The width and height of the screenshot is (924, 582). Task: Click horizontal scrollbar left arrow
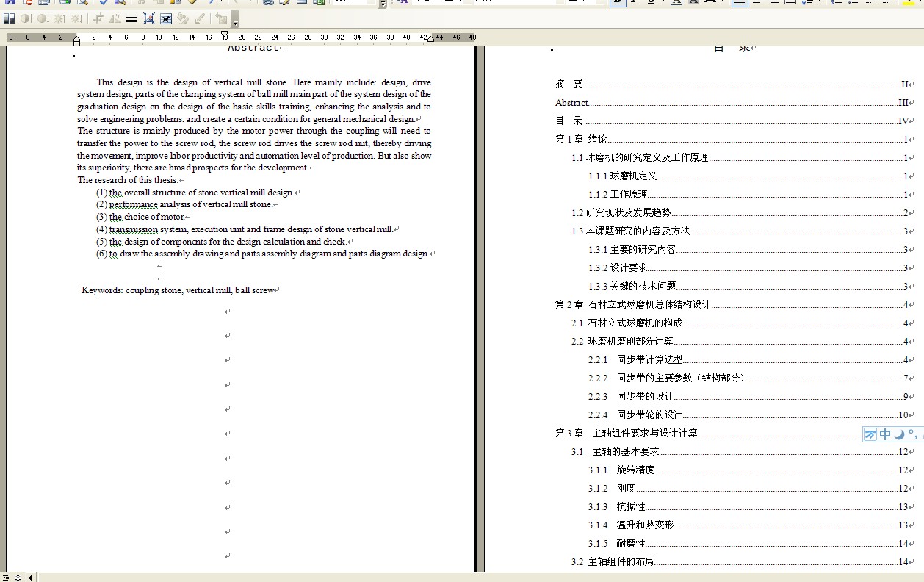click(x=30, y=577)
